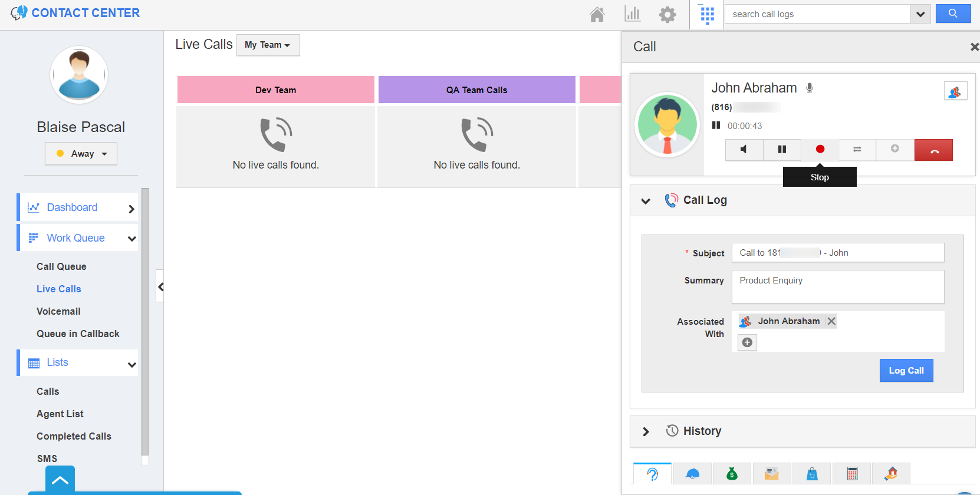This screenshot has width=980, height=495.
Task: Click the Summary text area
Action: 838,286
